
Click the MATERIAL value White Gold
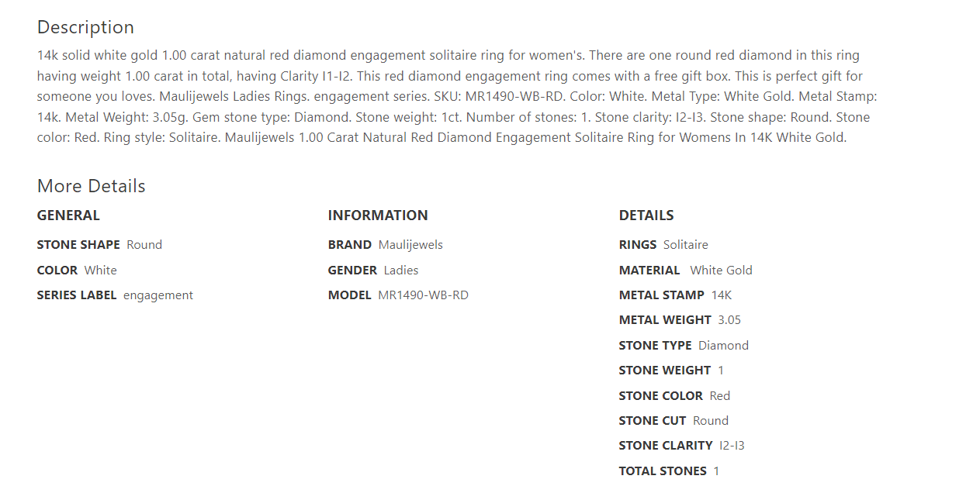(x=721, y=271)
